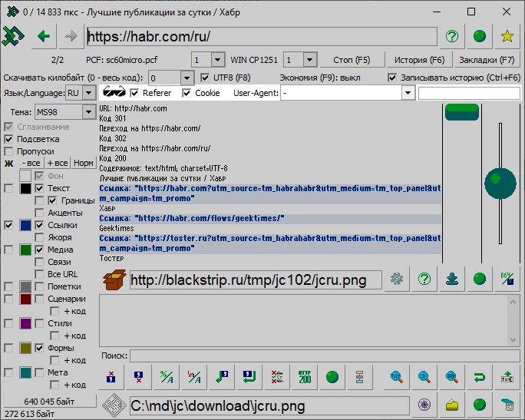
Task: Click the TXT magnifier search icon
Action: 397,377
